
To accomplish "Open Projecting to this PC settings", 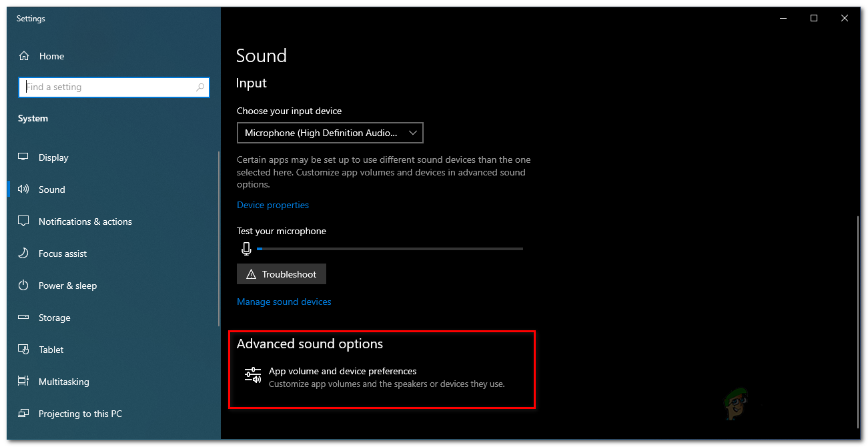I will 80,414.
